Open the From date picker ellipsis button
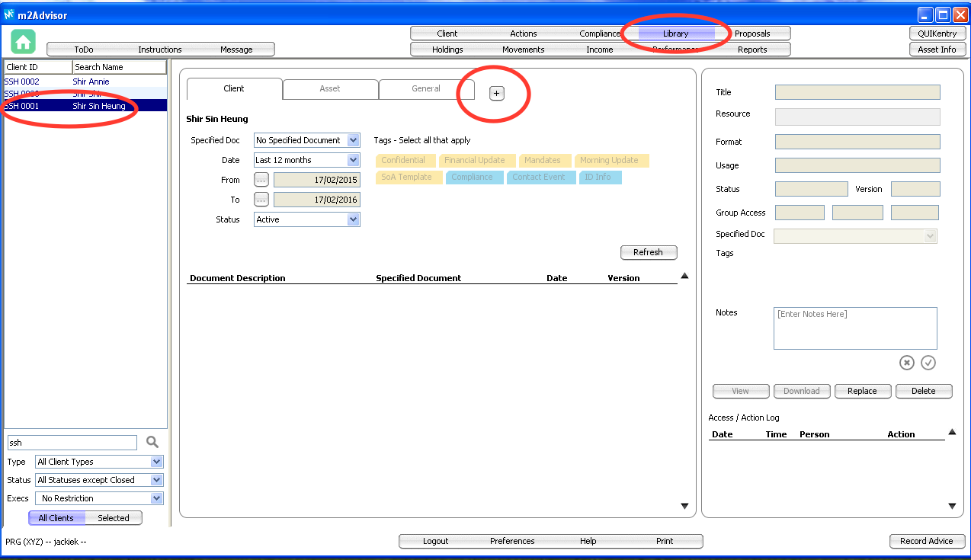Image resolution: width=971 pixels, height=560 pixels. [x=261, y=180]
